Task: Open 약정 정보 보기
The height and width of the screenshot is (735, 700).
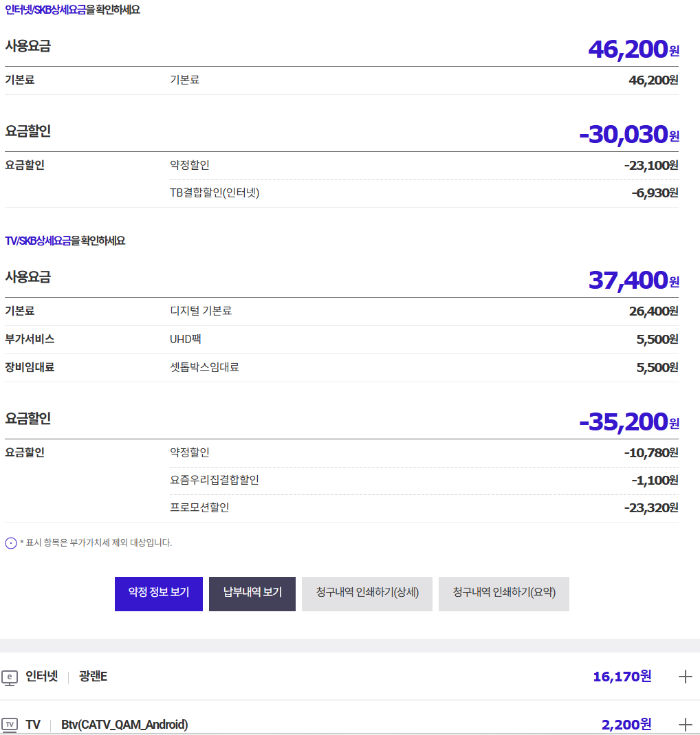Action: (159, 593)
